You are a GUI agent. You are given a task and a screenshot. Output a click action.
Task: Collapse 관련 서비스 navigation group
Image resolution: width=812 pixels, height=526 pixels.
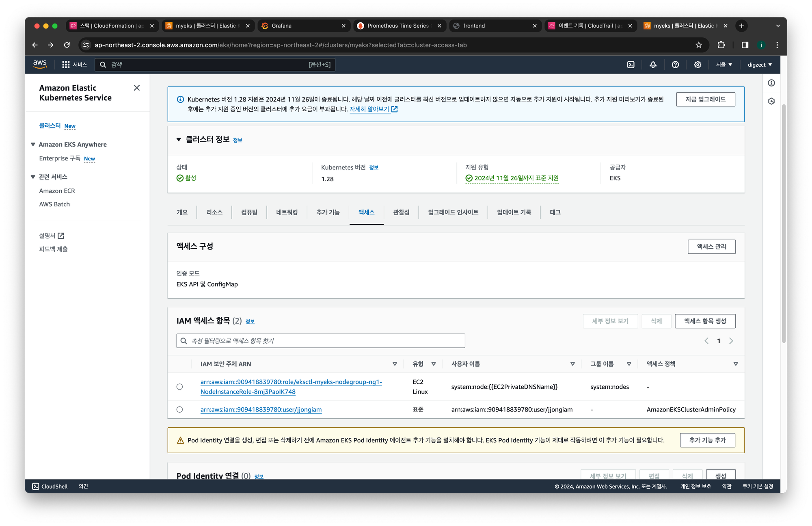tap(33, 177)
